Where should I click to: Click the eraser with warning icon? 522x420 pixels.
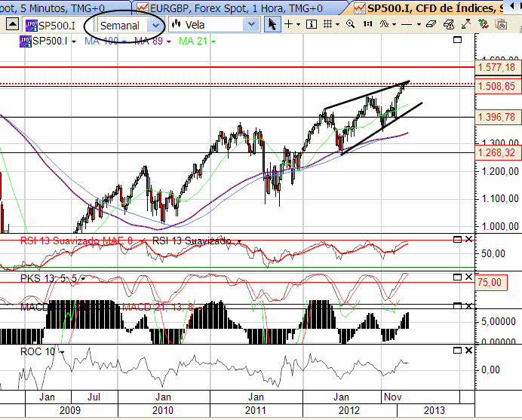[x=448, y=24]
